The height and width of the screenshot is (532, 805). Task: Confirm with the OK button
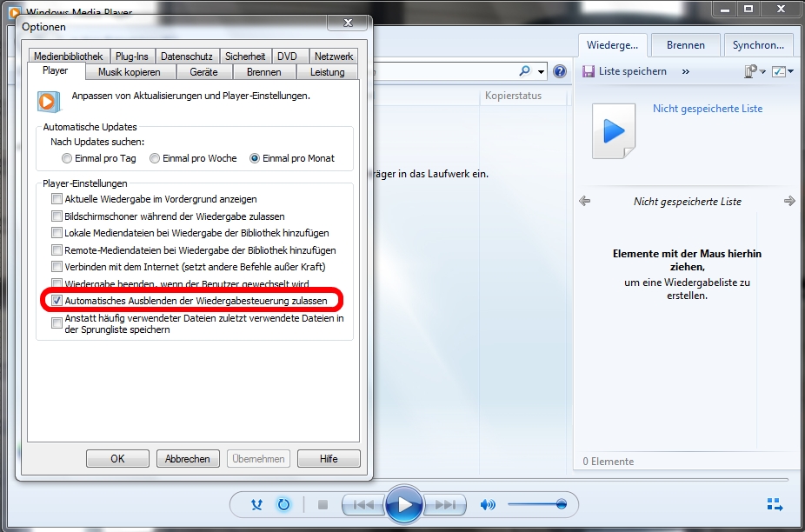[117, 459]
